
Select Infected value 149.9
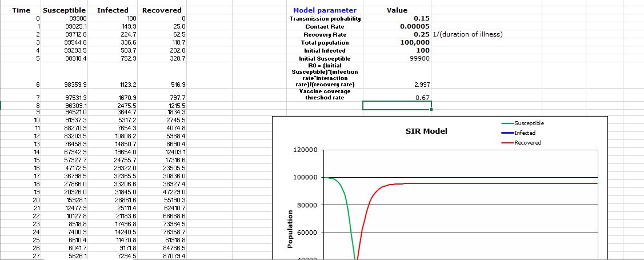[x=113, y=26]
